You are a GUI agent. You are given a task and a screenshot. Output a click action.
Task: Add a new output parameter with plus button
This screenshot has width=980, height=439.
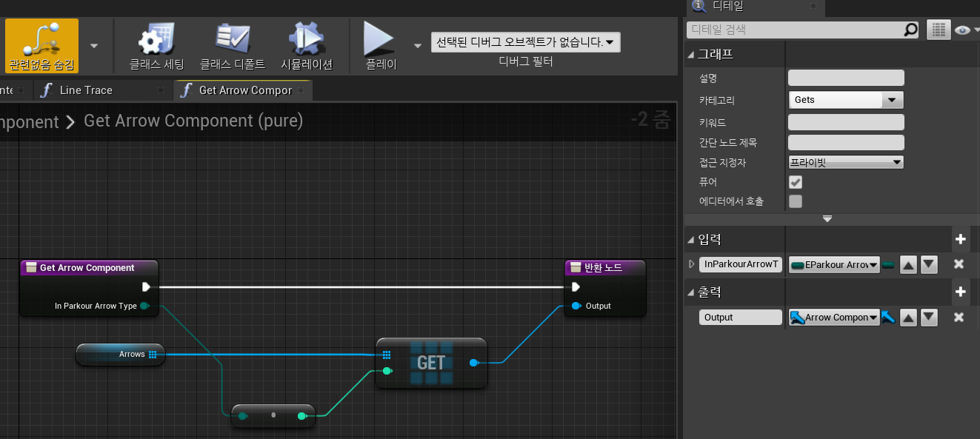point(961,292)
